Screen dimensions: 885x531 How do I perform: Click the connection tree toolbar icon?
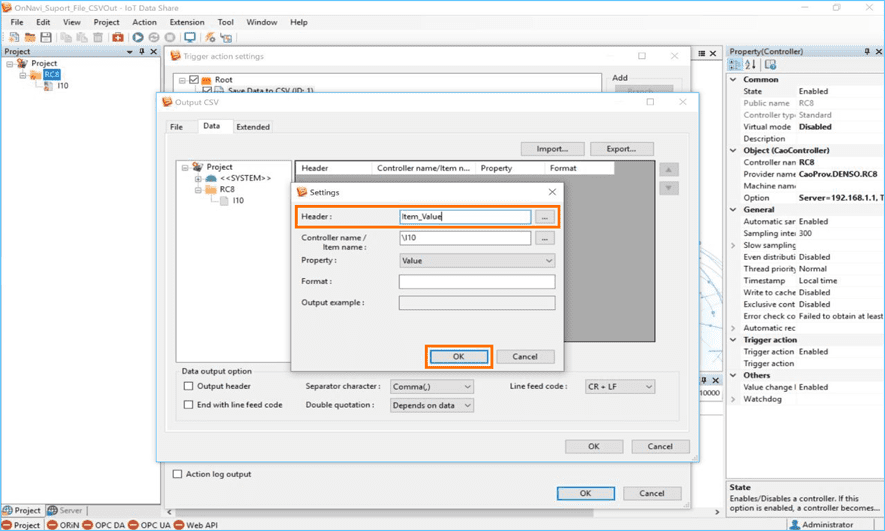(x=226, y=37)
